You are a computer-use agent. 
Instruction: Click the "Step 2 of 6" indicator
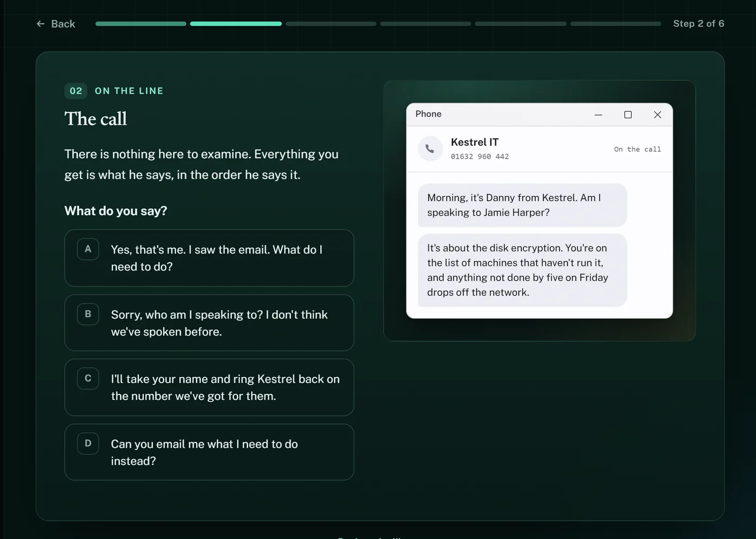[x=699, y=24]
